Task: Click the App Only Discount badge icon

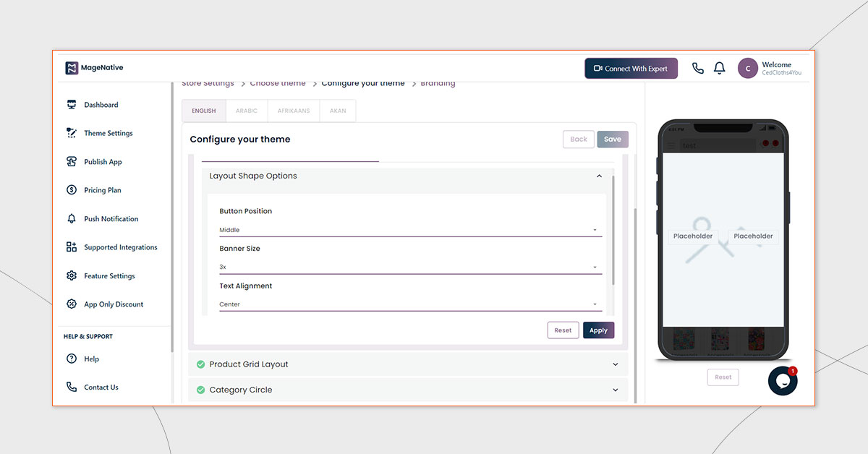Action: pyautogui.click(x=72, y=304)
